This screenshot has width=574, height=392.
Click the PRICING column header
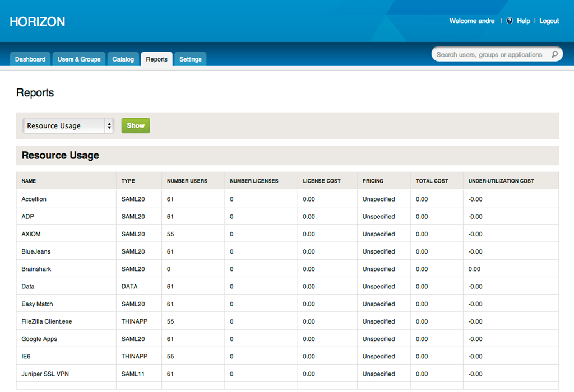[373, 181]
